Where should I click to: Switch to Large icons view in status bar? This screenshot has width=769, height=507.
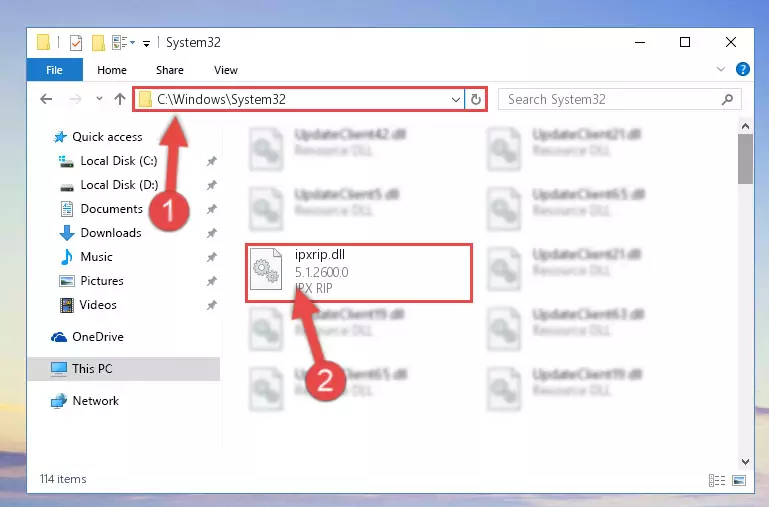click(x=739, y=481)
